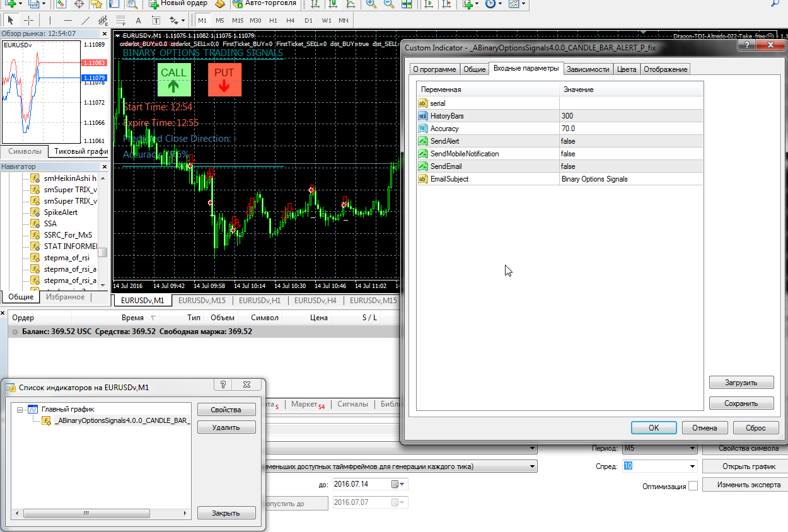Image resolution: width=788 pixels, height=532 pixels.
Task: Click the zoom out magnifier icon
Action: click(x=389, y=4)
